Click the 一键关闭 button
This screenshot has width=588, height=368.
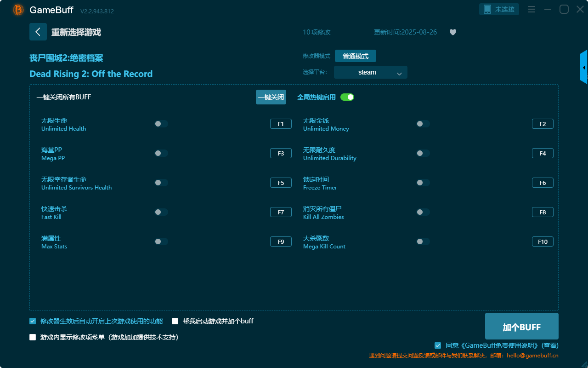point(271,97)
